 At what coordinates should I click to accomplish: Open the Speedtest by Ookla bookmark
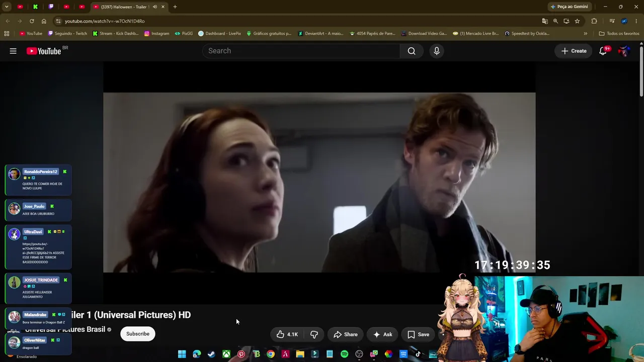click(527, 34)
